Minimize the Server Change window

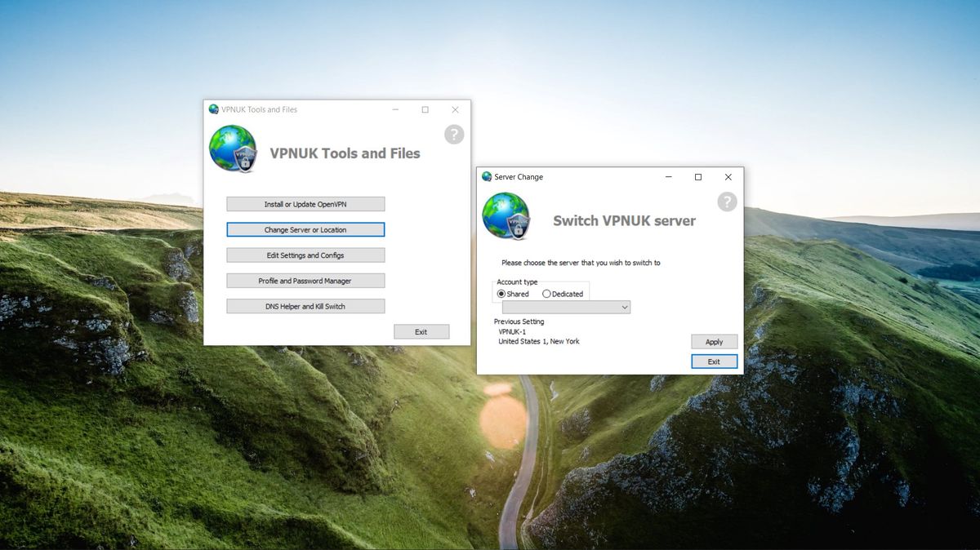click(667, 177)
